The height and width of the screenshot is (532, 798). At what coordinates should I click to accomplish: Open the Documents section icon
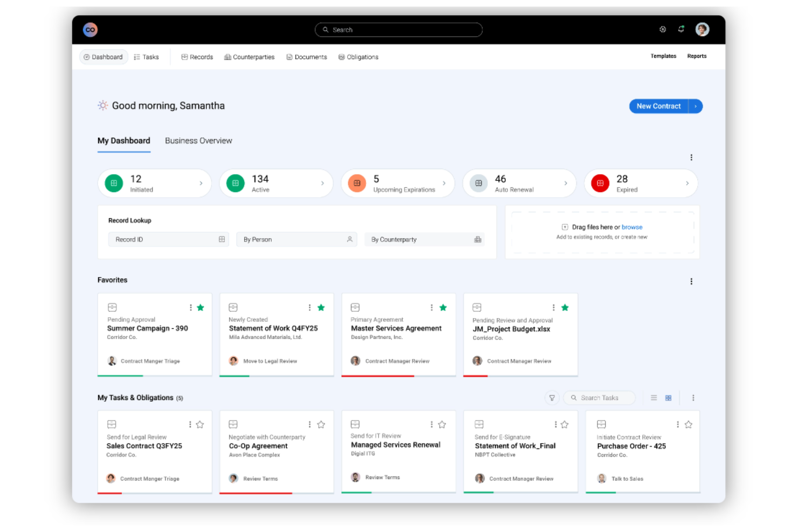point(290,57)
